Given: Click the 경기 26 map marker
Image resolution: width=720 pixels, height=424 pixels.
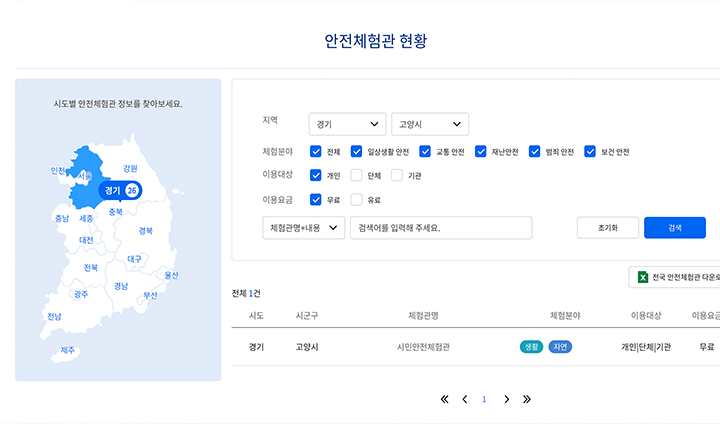Looking at the screenshot, I should [120, 190].
